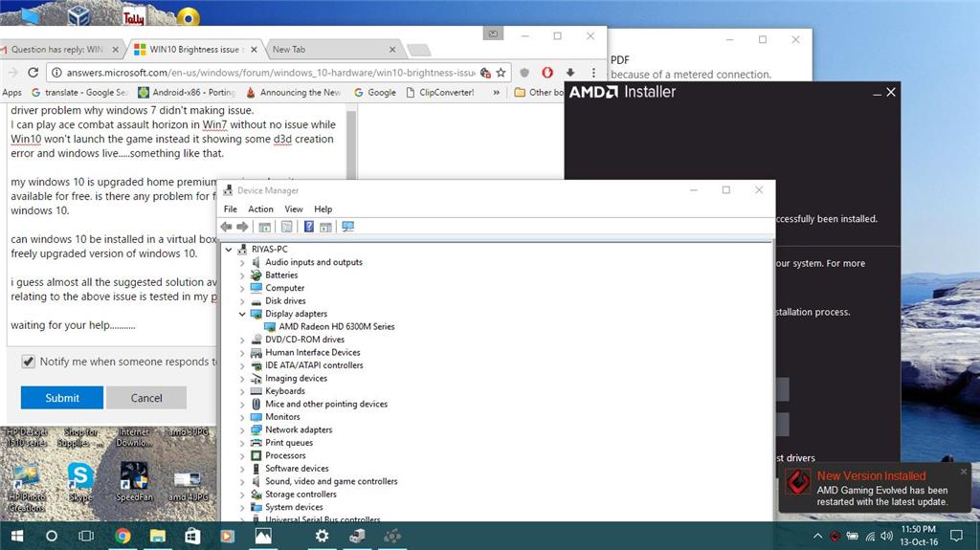This screenshot has height=550, width=980.
Task: Select Imaging devices tree item
Action: click(297, 378)
